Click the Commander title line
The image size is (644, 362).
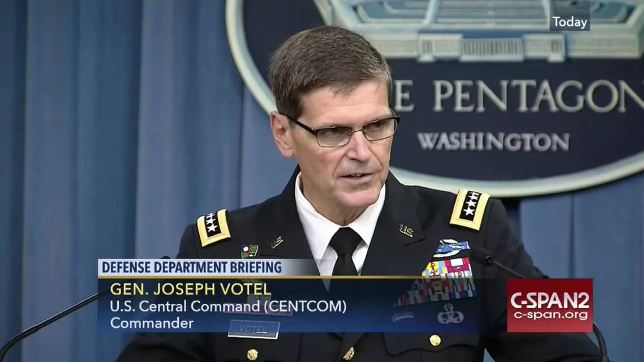coord(152,324)
